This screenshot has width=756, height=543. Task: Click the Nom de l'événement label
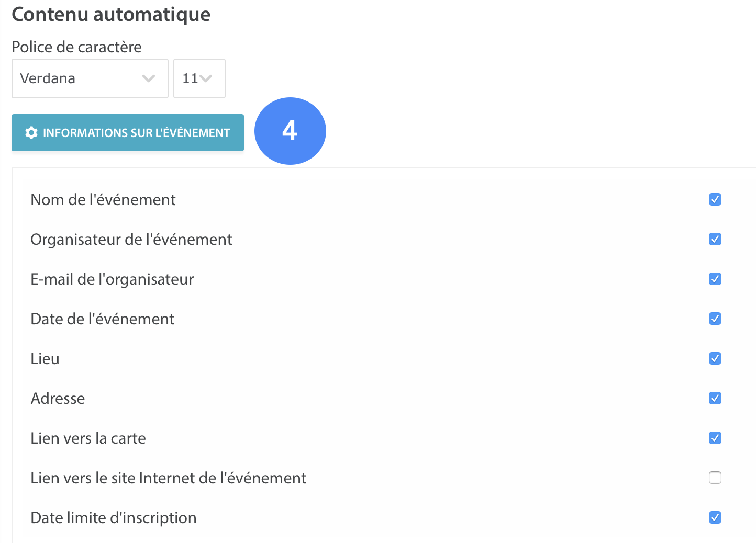[x=103, y=200]
